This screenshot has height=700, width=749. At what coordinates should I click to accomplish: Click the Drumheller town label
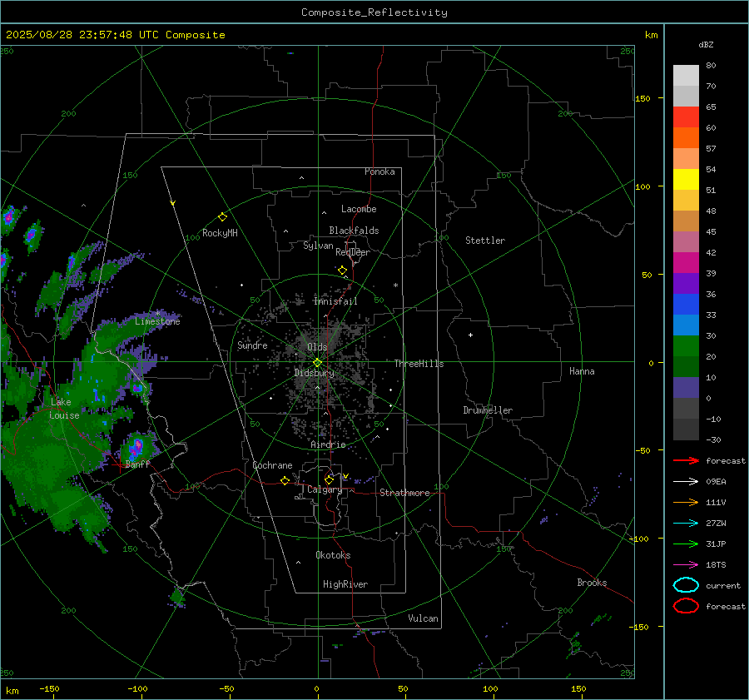(488, 410)
